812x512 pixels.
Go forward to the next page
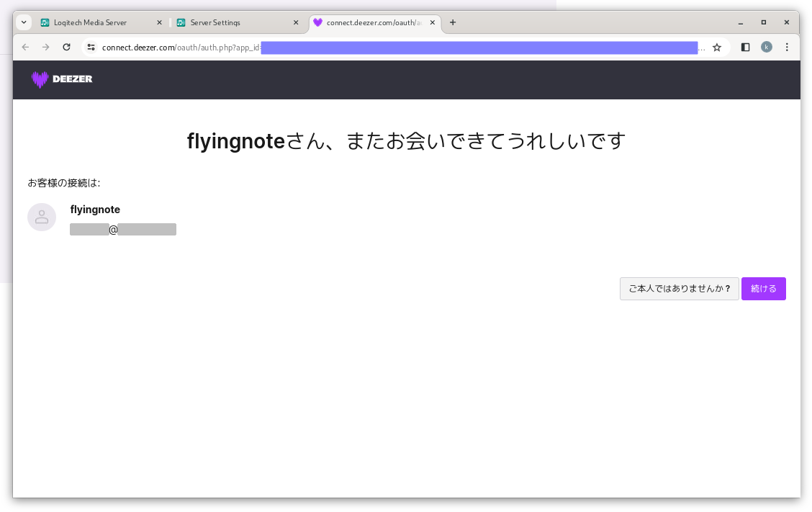[x=45, y=47]
